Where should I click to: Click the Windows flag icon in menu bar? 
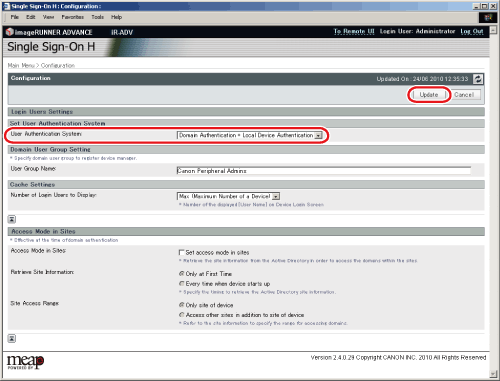coord(488,17)
